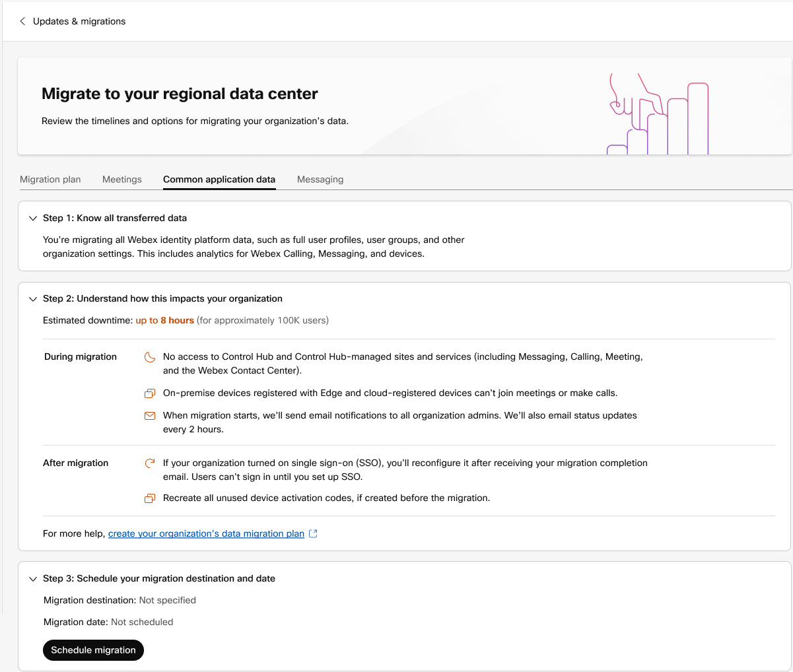793x672 pixels.
Task: Click the envelope icon for email notifications
Action: pos(150,416)
